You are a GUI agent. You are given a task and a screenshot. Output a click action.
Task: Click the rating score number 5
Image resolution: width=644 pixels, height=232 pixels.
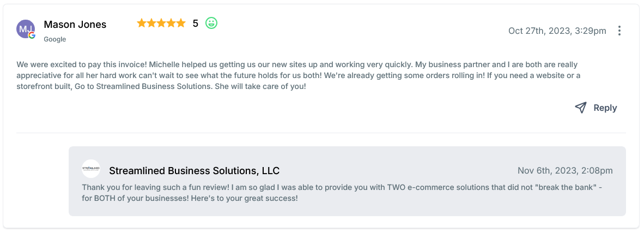tap(196, 23)
